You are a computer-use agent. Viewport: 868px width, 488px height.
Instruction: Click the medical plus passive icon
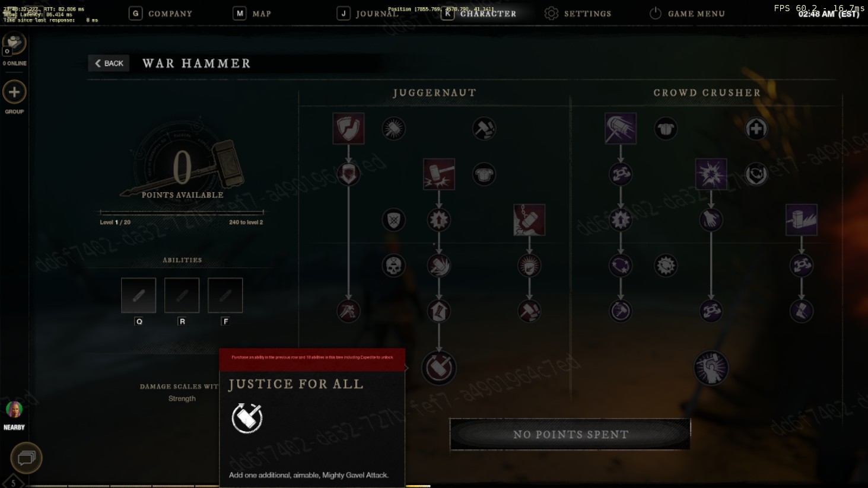(756, 129)
